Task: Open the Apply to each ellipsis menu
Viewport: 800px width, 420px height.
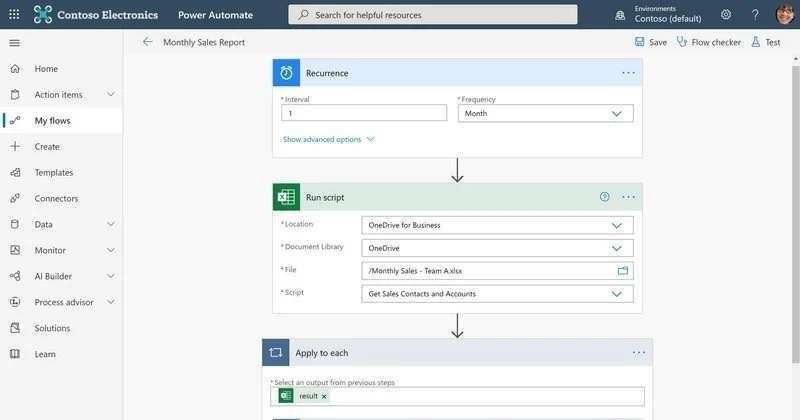Action: click(639, 353)
